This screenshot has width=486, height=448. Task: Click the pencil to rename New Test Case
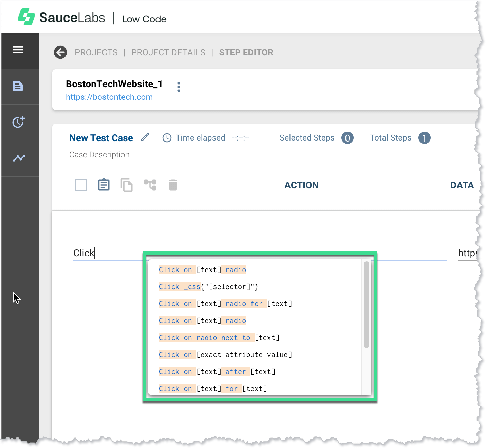[145, 137]
